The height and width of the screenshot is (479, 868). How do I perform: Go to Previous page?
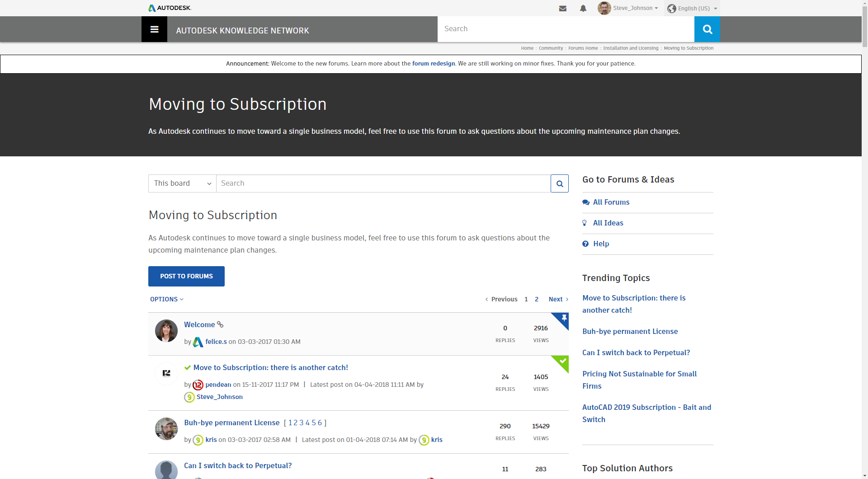coord(501,299)
